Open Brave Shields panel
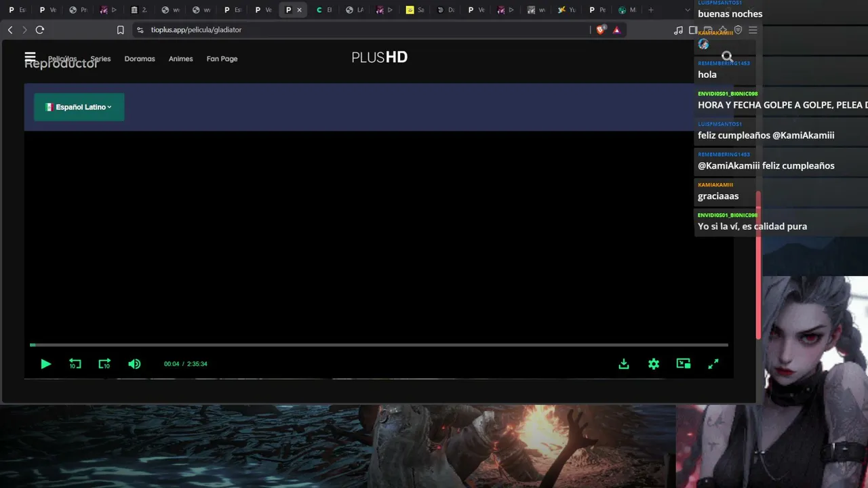 coord(600,30)
